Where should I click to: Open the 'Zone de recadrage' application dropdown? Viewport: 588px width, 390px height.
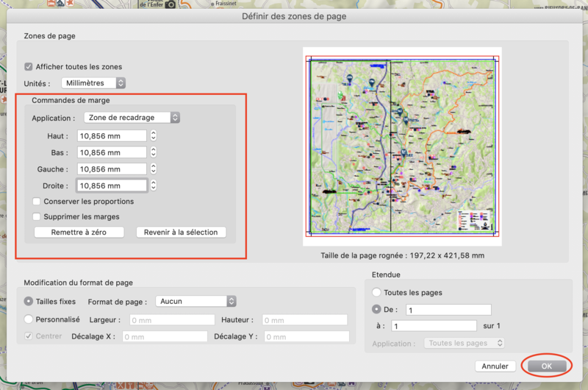point(131,118)
